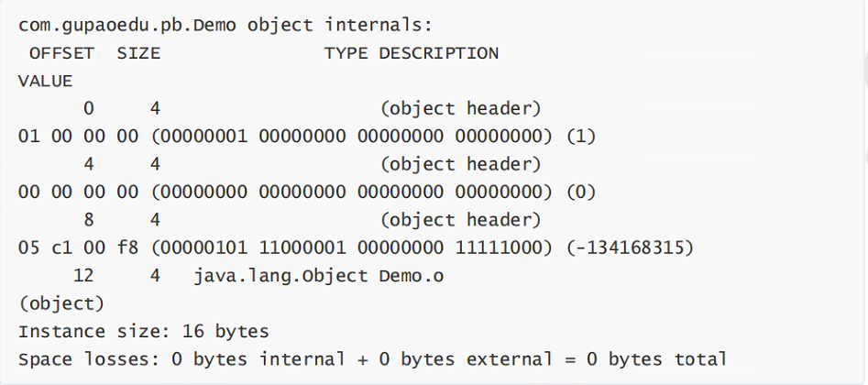
Task: Click the SIZE column header
Action: tap(138, 53)
